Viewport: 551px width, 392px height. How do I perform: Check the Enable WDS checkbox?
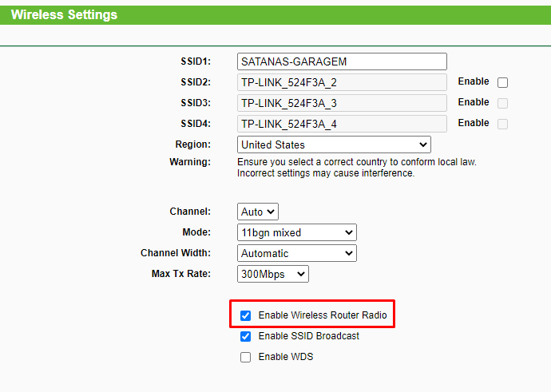[246, 357]
